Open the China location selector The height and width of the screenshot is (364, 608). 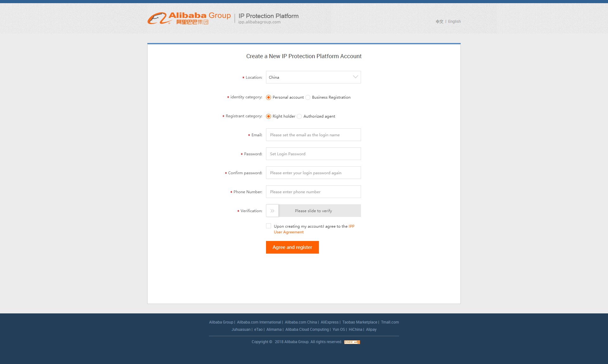(x=313, y=77)
